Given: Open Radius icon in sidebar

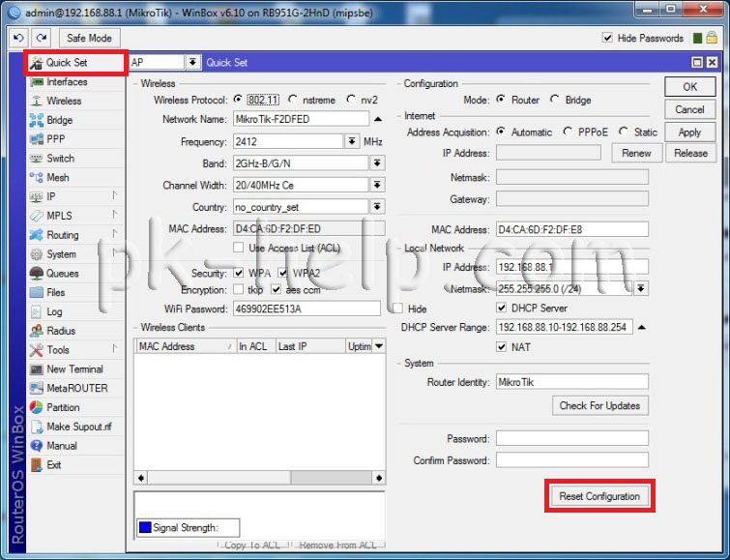Looking at the screenshot, I should click(x=37, y=331).
